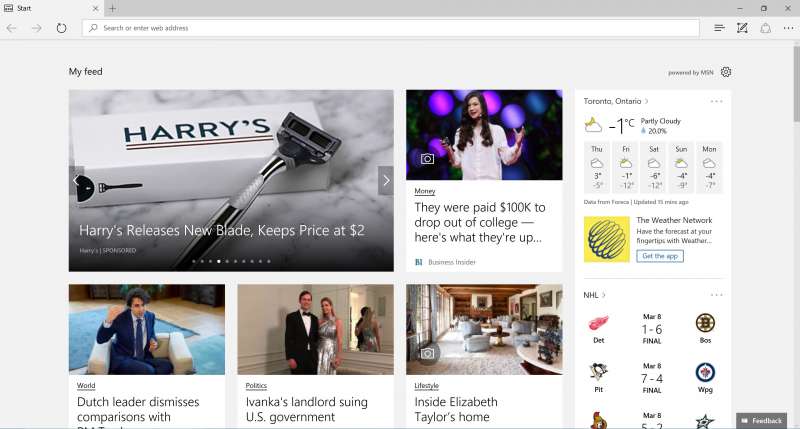Click the Feedback button
Viewport: 800px width, 429px height.
click(761, 421)
